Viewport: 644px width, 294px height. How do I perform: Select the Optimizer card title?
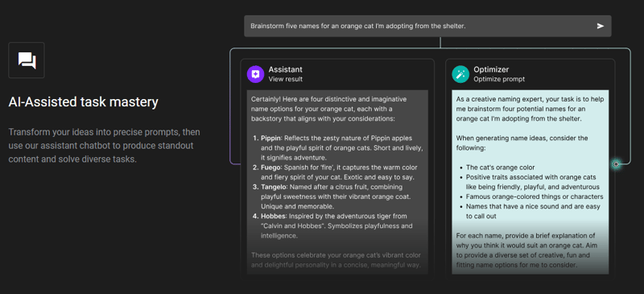click(x=491, y=69)
